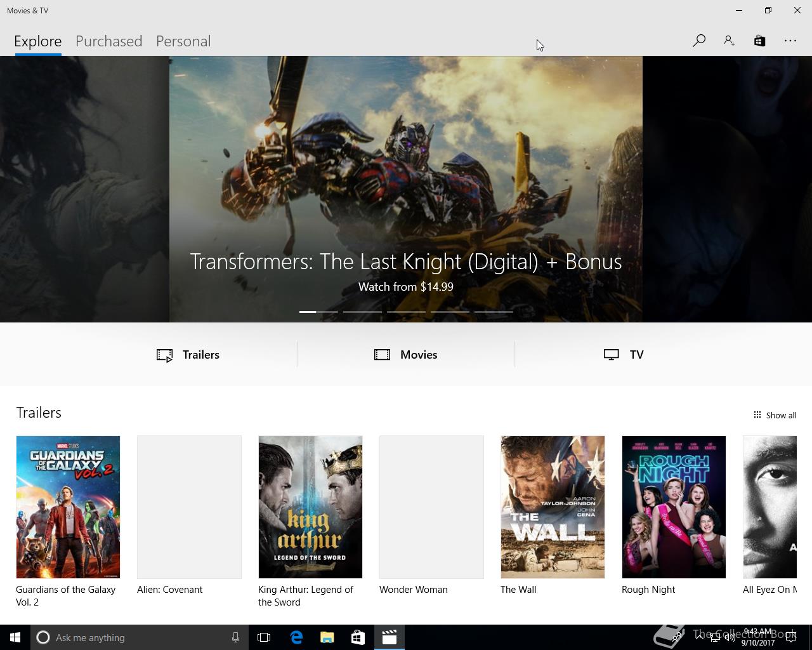Open the search magnifier icon

(x=699, y=41)
